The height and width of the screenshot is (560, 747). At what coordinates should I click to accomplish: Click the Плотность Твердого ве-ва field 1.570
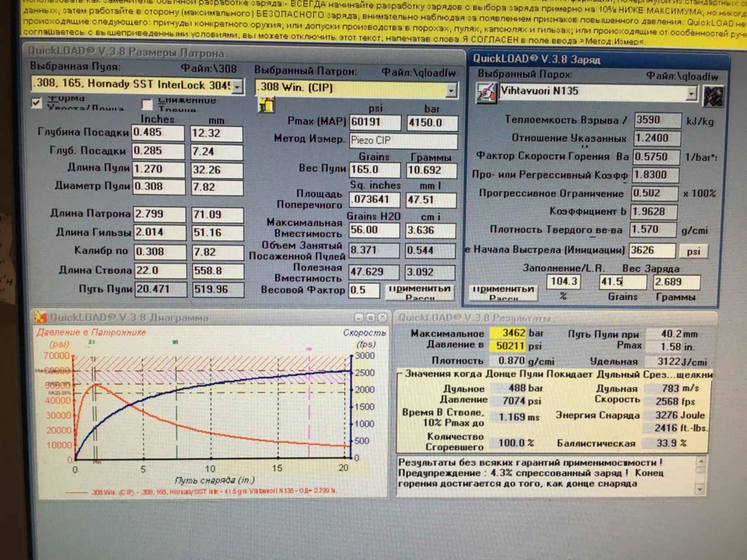coord(653,230)
